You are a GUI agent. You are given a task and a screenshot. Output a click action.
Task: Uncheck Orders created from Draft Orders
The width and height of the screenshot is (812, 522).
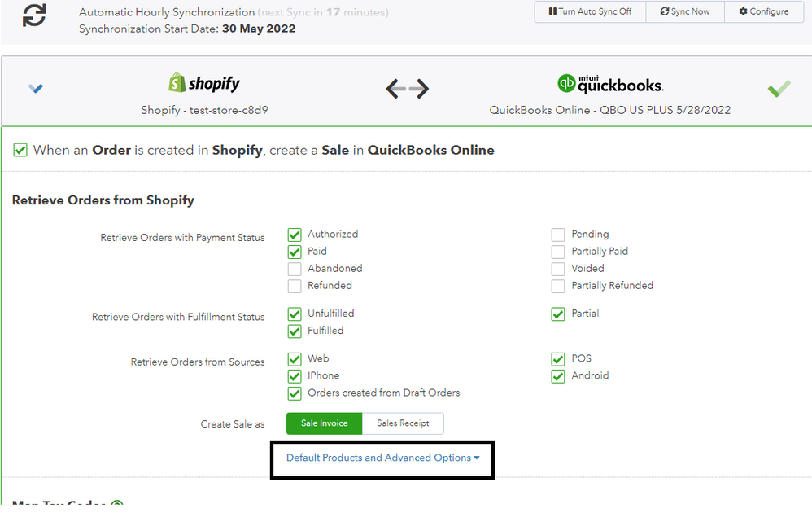tap(295, 393)
